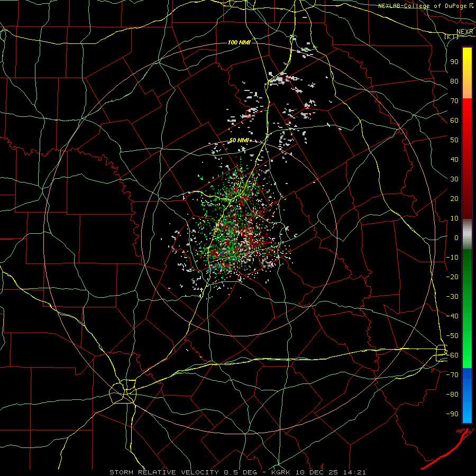This screenshot has width=476, height=476.
Task: Select the 100 NMI range ring label
Action: click(239, 42)
